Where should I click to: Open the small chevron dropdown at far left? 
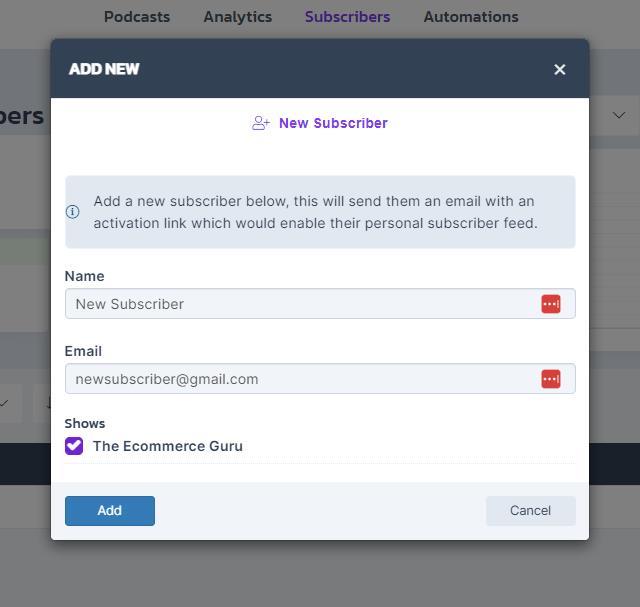pyautogui.click(x=4, y=403)
